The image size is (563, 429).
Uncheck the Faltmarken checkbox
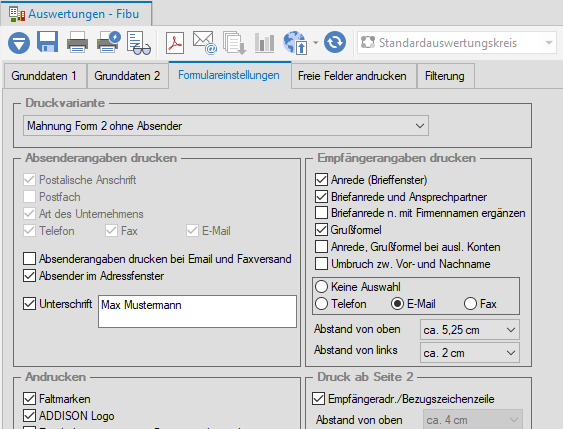(x=29, y=398)
